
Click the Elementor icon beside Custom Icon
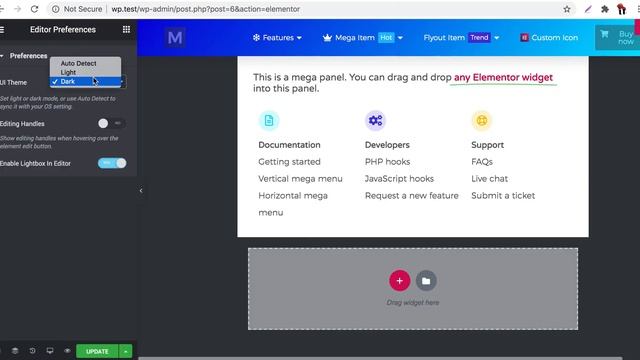tap(524, 38)
